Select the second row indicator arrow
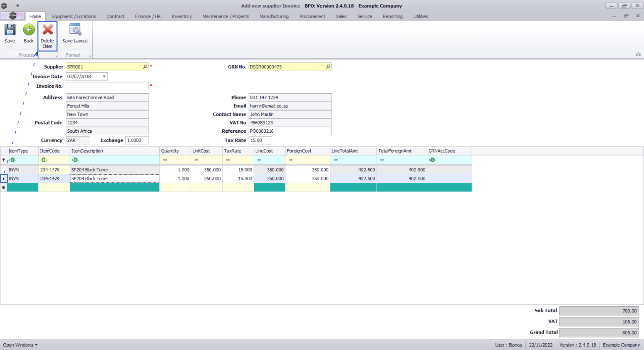 click(x=4, y=179)
